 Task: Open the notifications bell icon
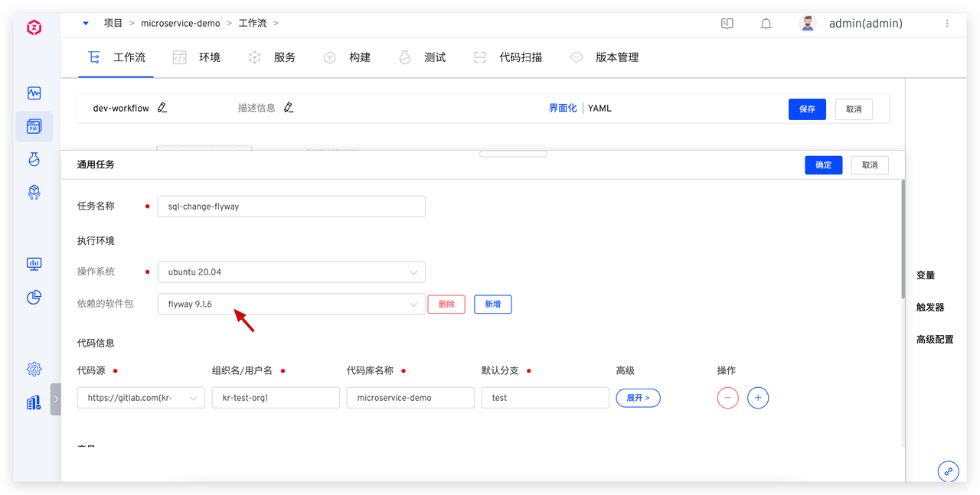coord(766,24)
